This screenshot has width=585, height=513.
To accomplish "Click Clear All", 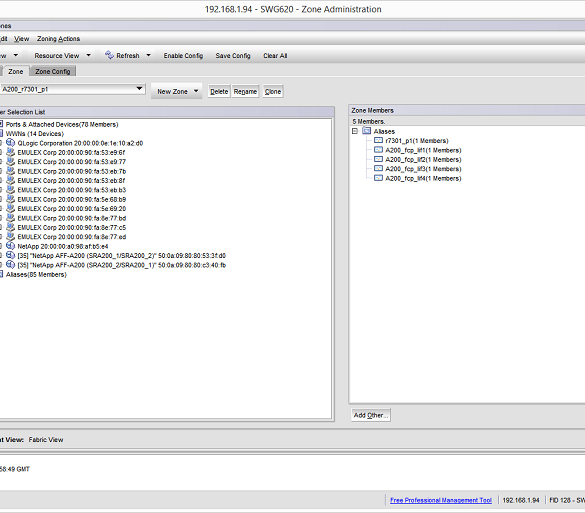I will pos(275,56).
